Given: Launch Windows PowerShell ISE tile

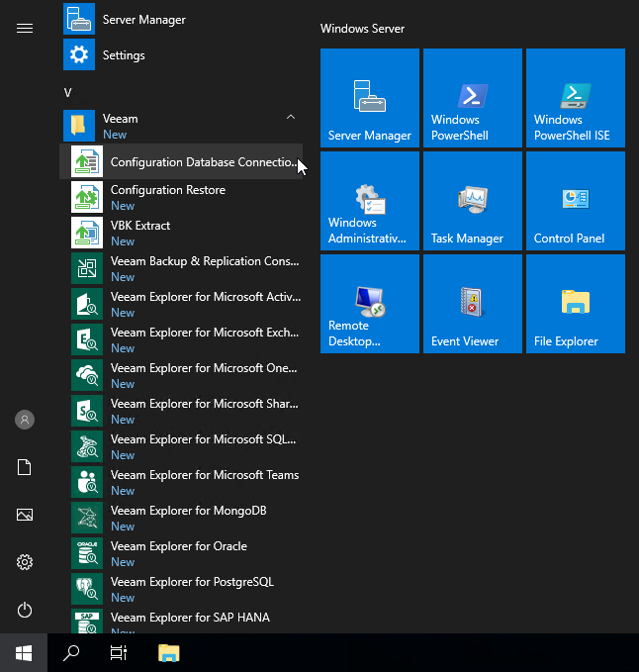Looking at the screenshot, I should [x=575, y=98].
